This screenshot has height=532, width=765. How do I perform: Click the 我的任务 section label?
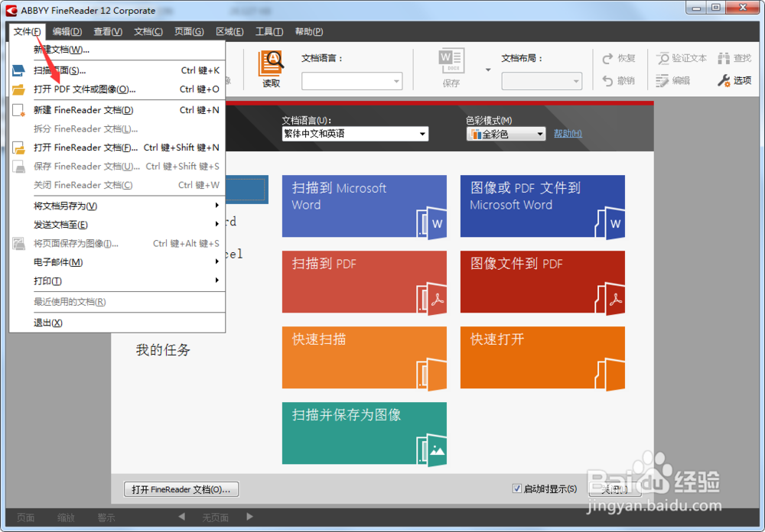coord(163,349)
